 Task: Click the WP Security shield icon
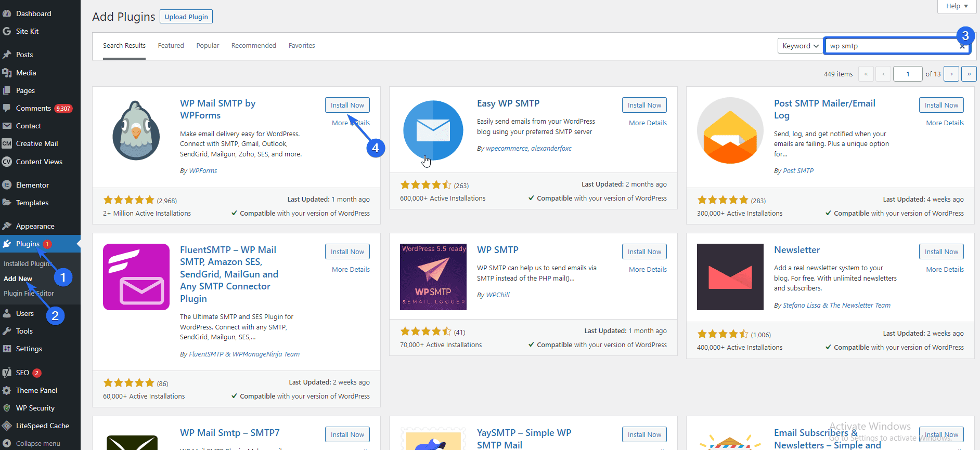[7, 408]
